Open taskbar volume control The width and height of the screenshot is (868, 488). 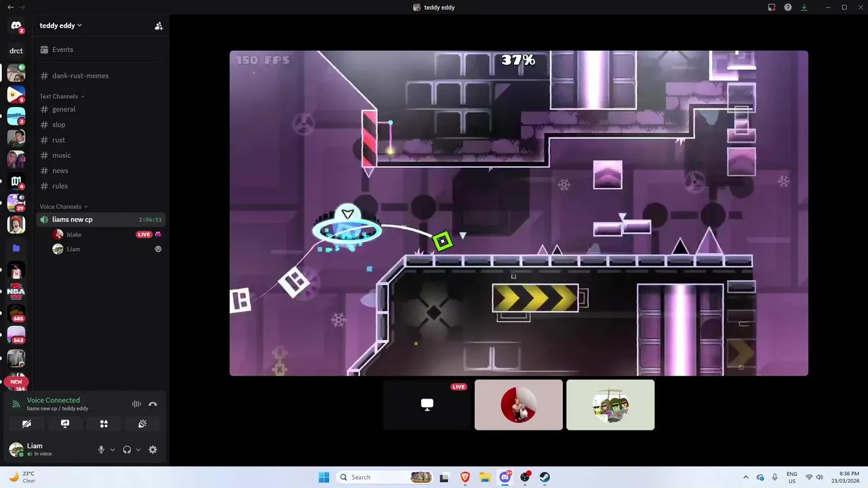pos(819,477)
